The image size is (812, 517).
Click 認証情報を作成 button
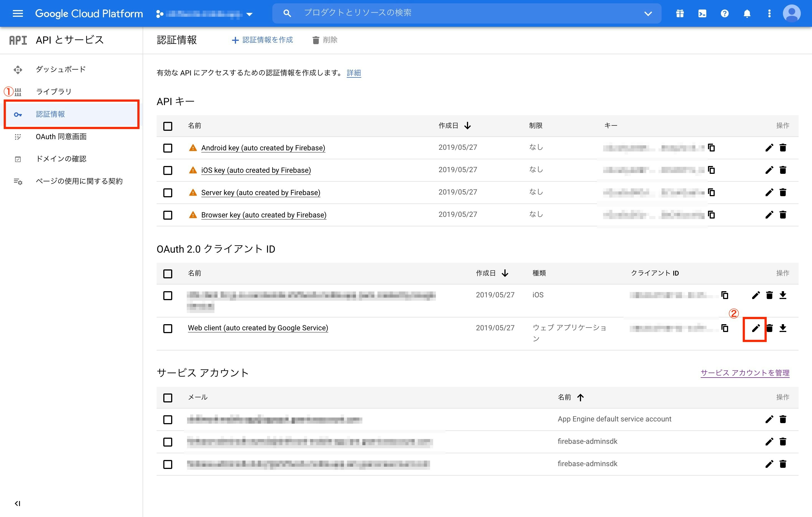click(x=262, y=40)
